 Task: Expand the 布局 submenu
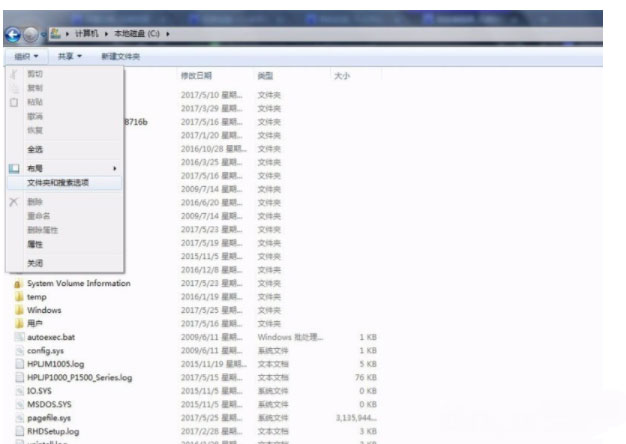tap(115, 168)
